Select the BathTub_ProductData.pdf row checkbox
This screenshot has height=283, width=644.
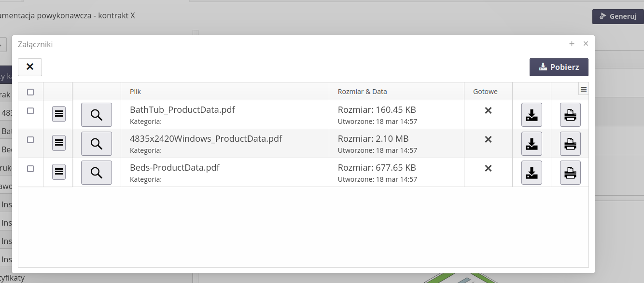click(x=30, y=111)
